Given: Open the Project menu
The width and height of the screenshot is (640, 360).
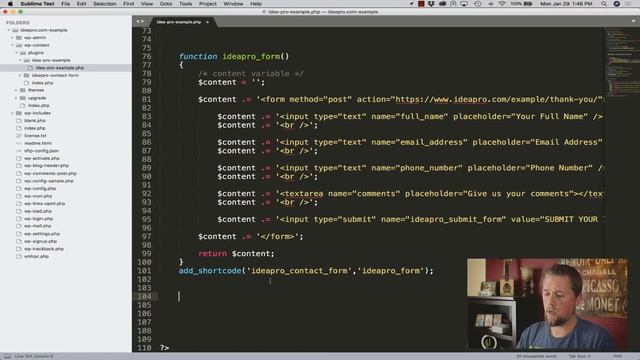Looking at the screenshot, I should (x=208, y=4).
